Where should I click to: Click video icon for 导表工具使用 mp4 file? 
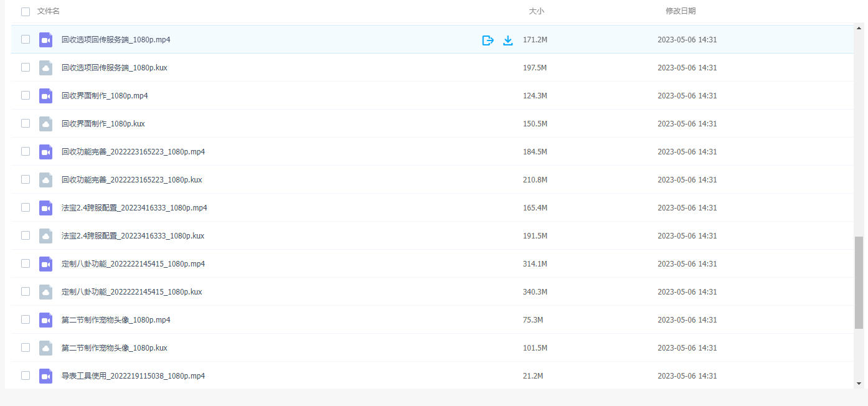click(45, 376)
